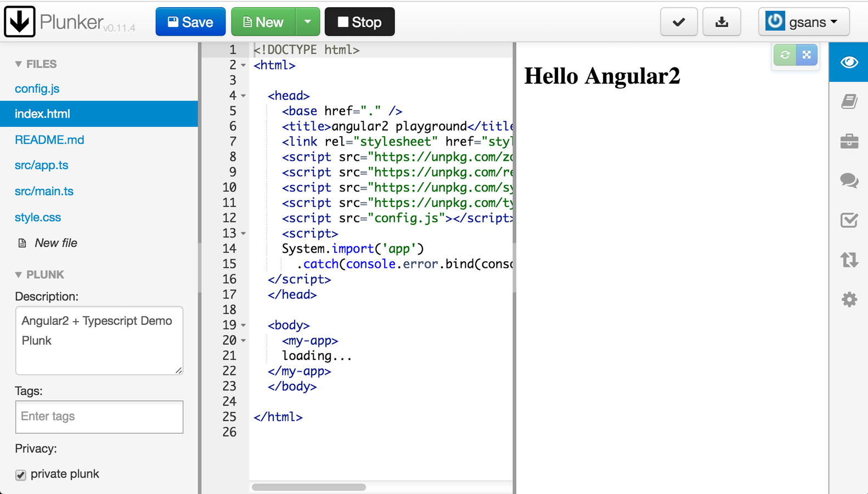
Task: Click the Hello Angular2 preview heading
Action: coord(602,76)
